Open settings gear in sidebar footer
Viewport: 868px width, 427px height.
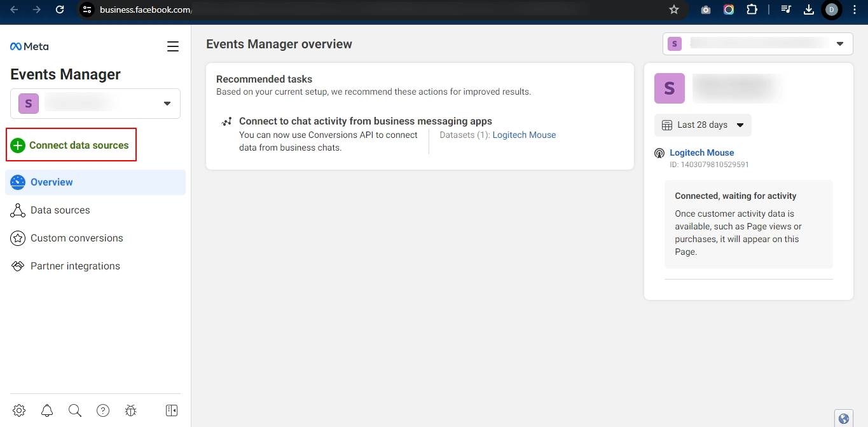pos(19,410)
